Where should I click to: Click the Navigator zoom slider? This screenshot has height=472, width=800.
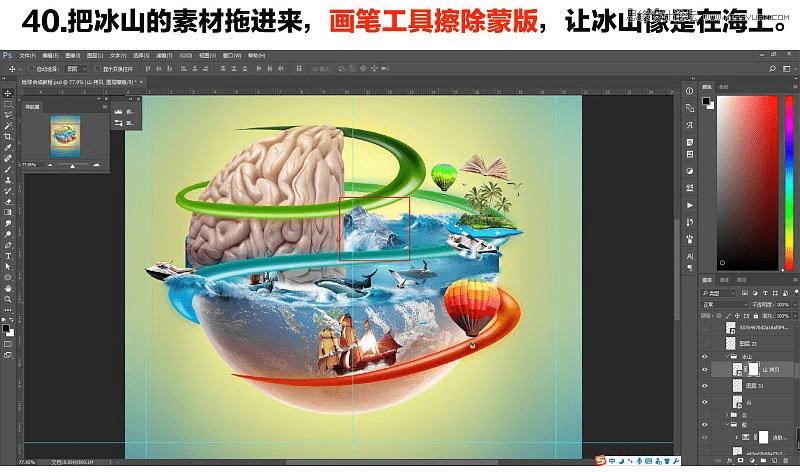click(x=72, y=165)
